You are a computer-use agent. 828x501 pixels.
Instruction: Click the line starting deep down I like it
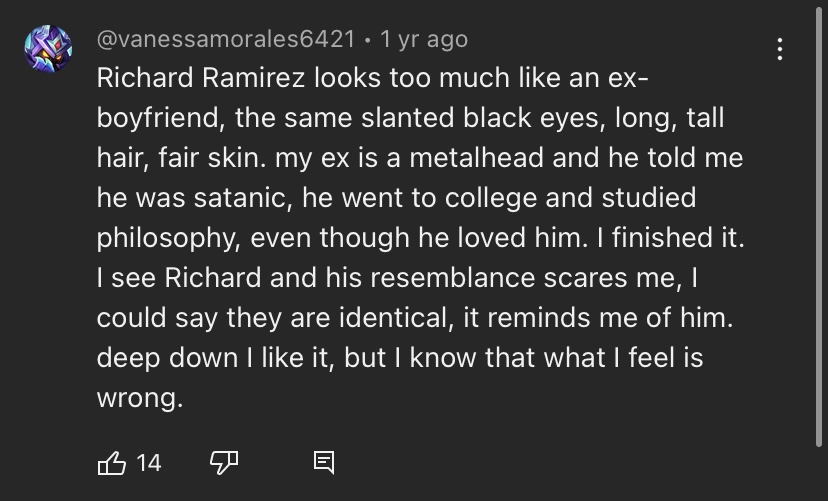coord(400,357)
